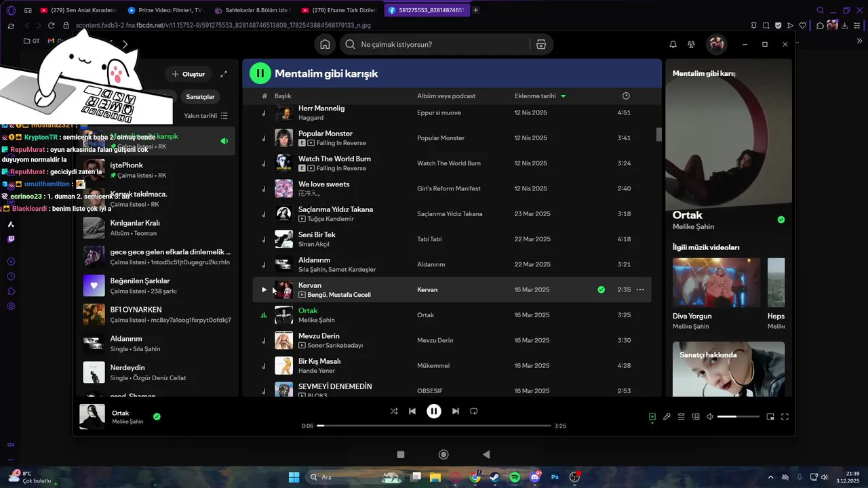The image size is (868, 488).
Task: Open the mini player icon
Action: click(770, 417)
